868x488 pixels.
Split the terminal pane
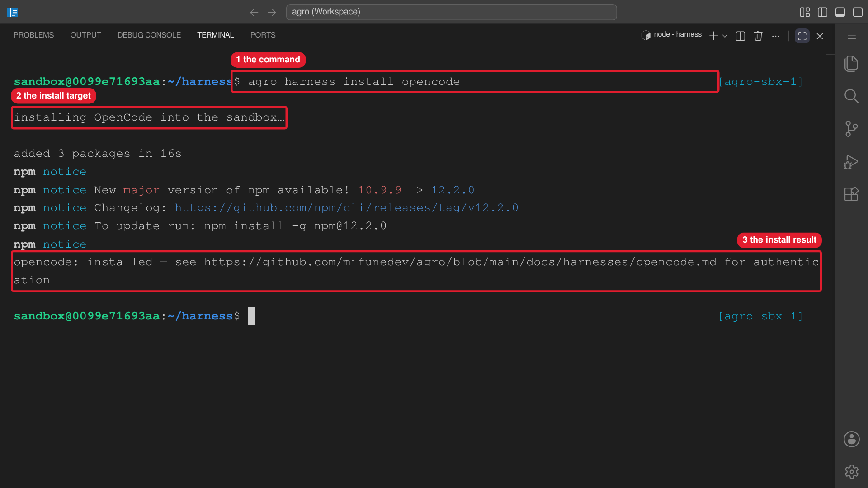coord(740,36)
